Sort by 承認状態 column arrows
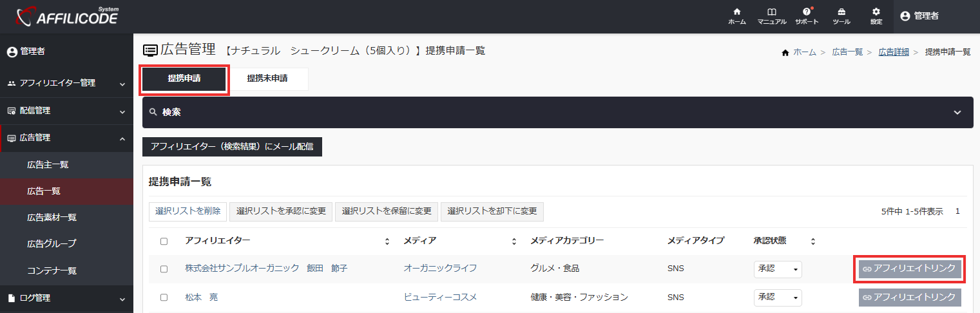The height and width of the screenshot is (313, 980). tap(813, 242)
